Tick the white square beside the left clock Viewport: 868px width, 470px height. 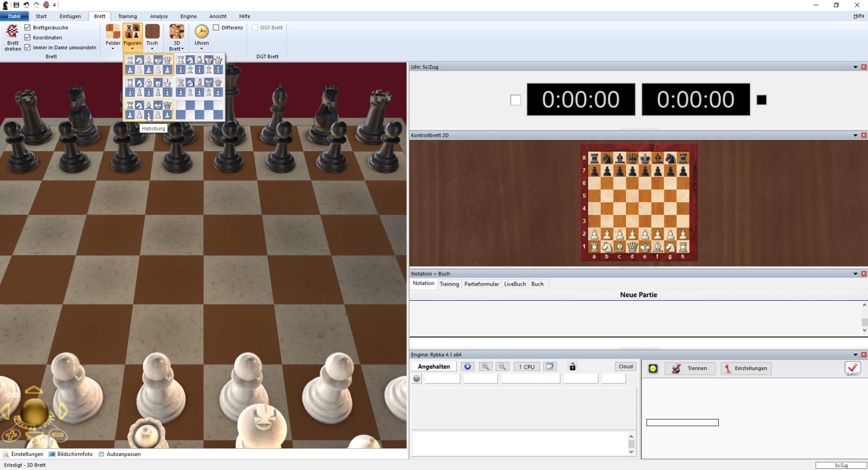tap(516, 100)
